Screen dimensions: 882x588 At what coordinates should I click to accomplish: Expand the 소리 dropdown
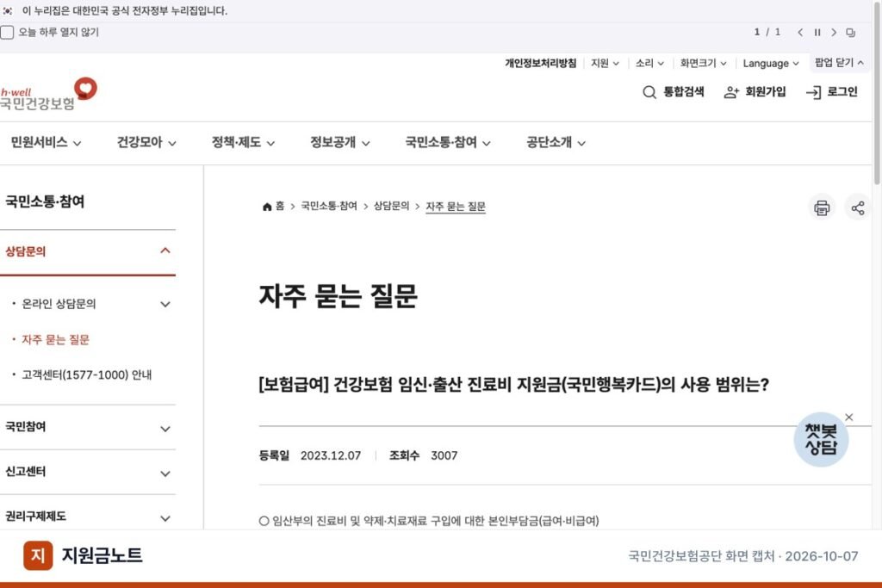click(x=649, y=63)
